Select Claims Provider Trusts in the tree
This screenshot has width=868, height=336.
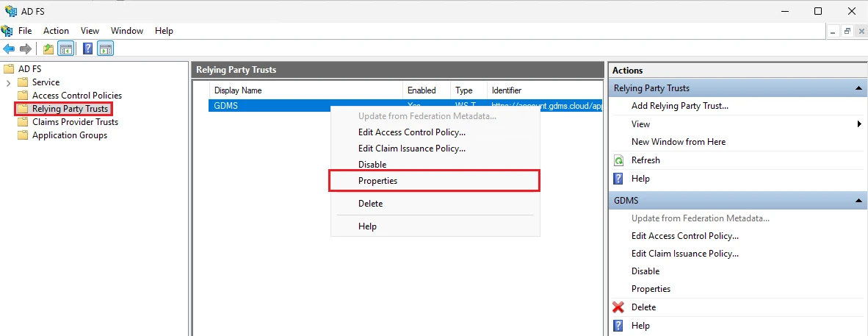[x=76, y=122]
